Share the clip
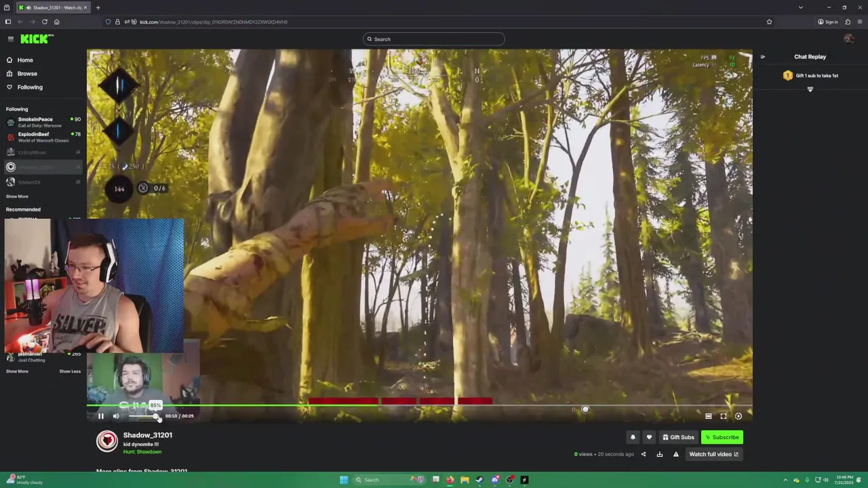The height and width of the screenshot is (488, 868). coord(644,454)
